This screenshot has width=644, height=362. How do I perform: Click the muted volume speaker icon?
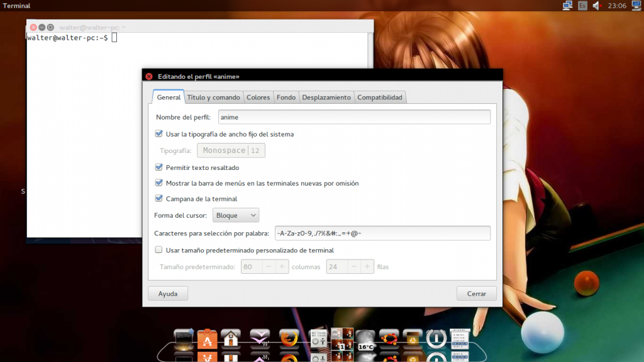pyautogui.click(x=597, y=5)
